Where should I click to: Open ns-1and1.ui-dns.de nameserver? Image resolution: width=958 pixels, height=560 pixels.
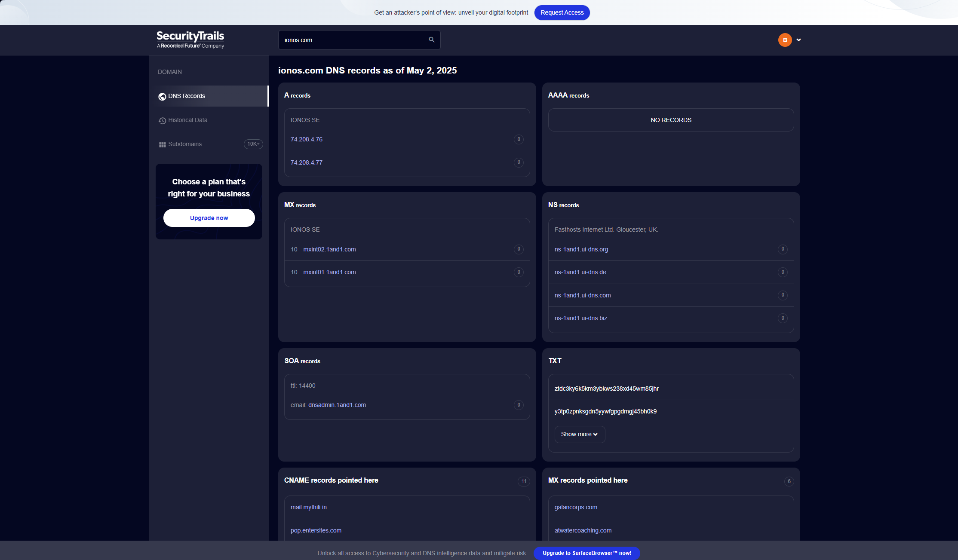580,272
